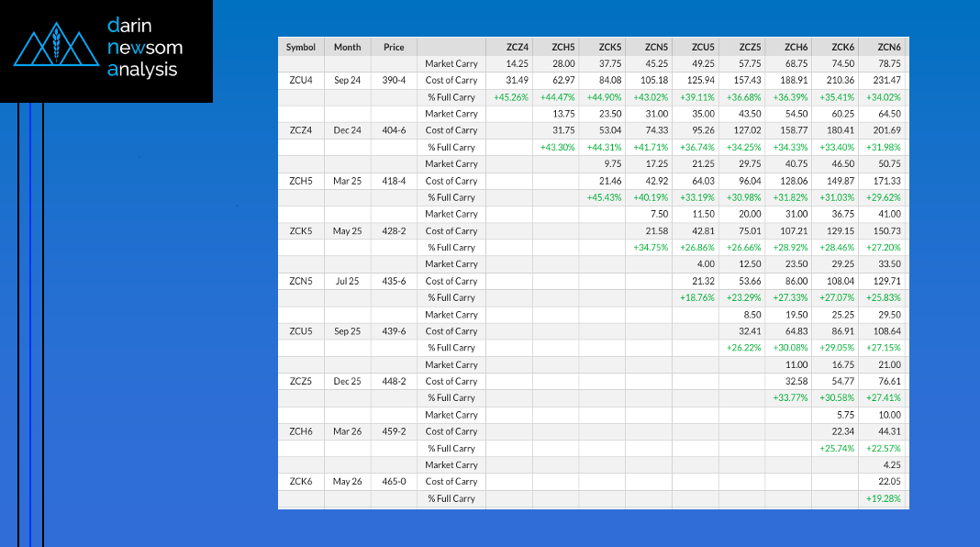Click the Jul 25 month cell
This screenshot has height=547, width=980.
[348, 281]
